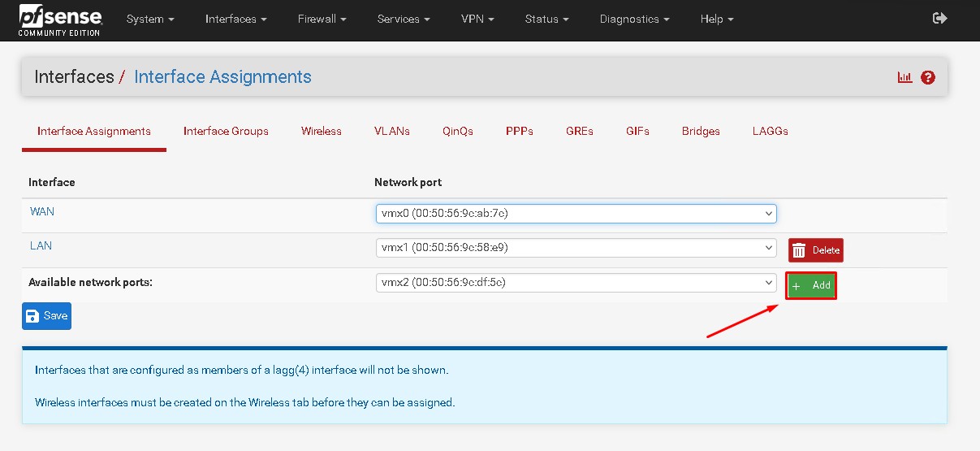Click the Interfaces breadcrumb text
The width and height of the screenshot is (980, 451).
[x=74, y=77]
